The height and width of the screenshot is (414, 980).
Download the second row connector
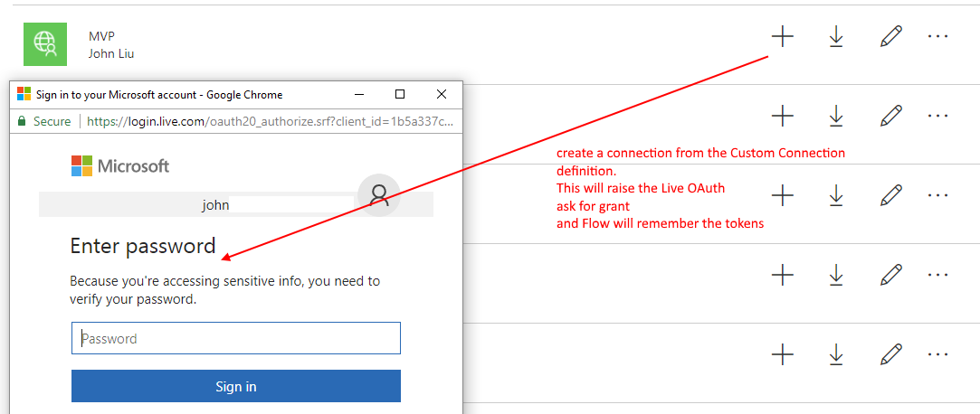tap(836, 116)
